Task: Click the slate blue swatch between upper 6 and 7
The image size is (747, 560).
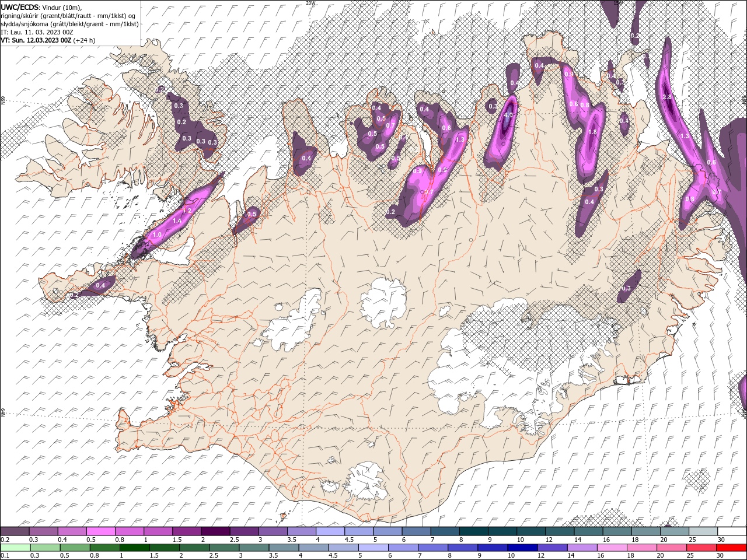Action: (x=416, y=531)
